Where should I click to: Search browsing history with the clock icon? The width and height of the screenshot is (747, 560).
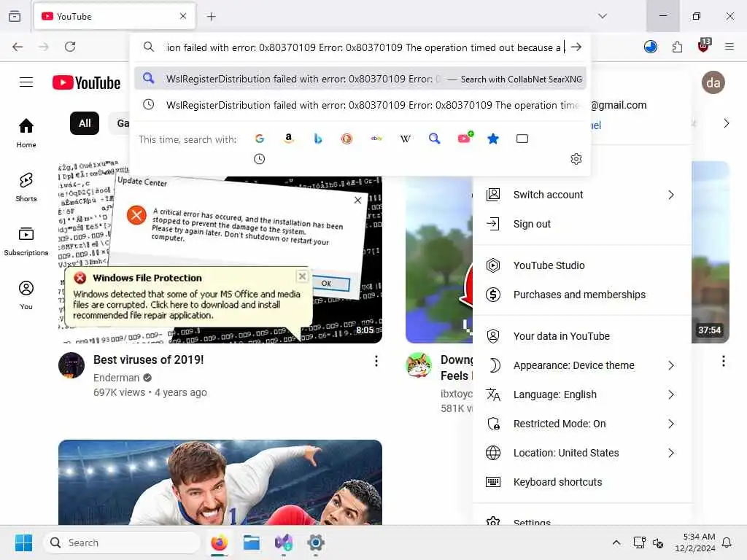259,159
